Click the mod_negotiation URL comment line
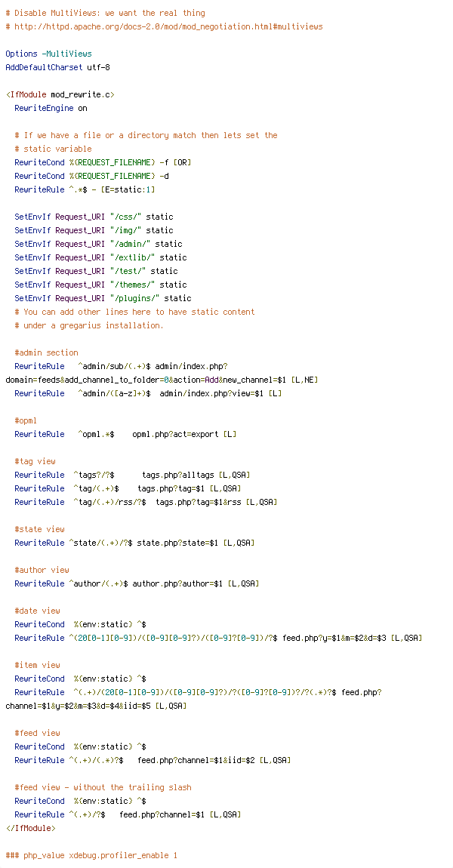 pyautogui.click(x=164, y=26)
